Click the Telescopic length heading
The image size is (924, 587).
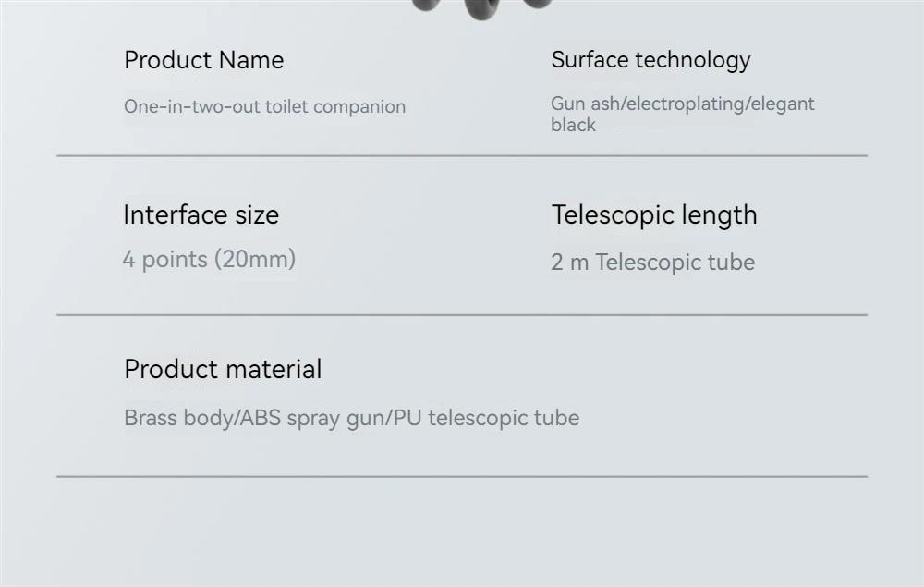654,215
